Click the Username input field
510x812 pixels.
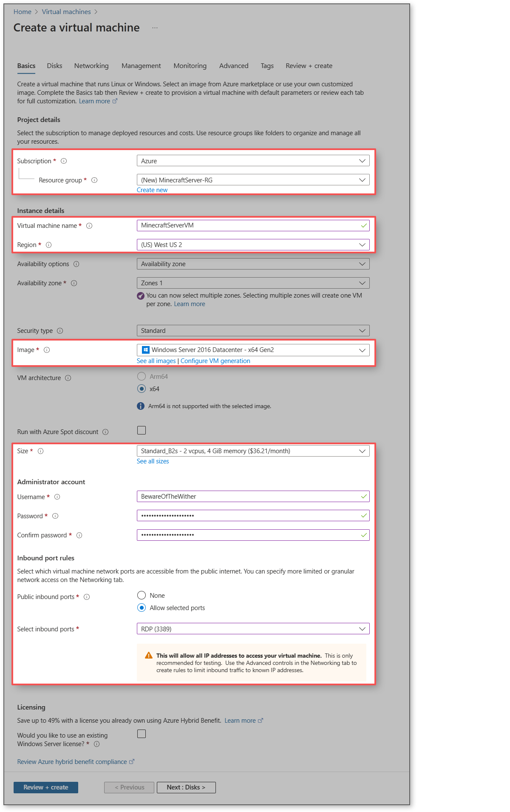coord(253,497)
